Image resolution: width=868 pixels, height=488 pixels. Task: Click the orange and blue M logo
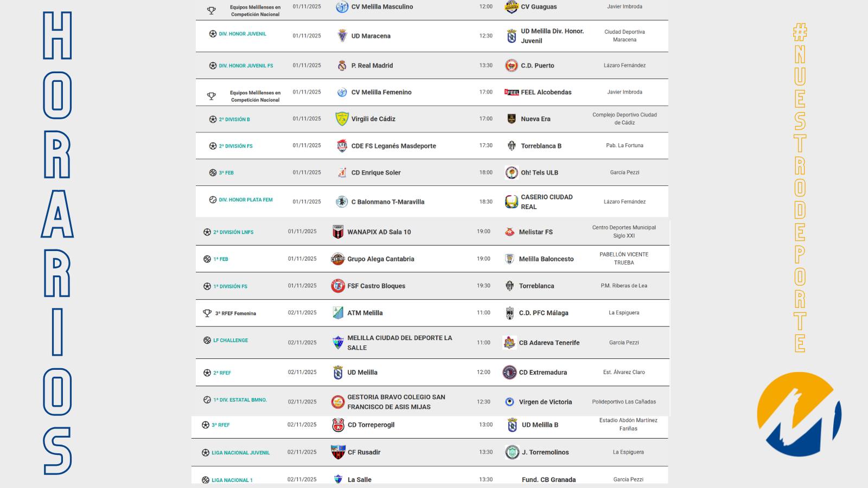pos(799,414)
